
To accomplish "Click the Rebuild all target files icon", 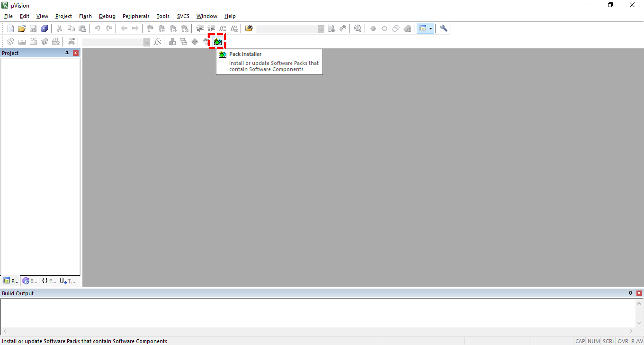I will [33, 41].
